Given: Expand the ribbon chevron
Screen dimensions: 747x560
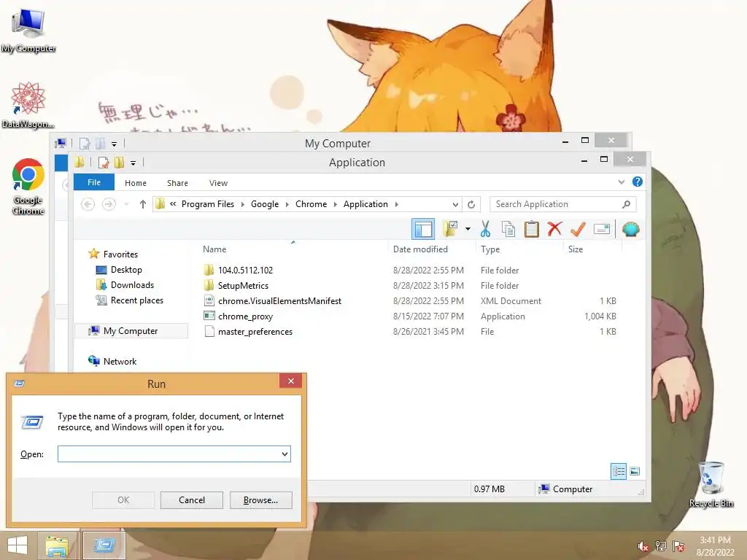Looking at the screenshot, I should pos(622,182).
